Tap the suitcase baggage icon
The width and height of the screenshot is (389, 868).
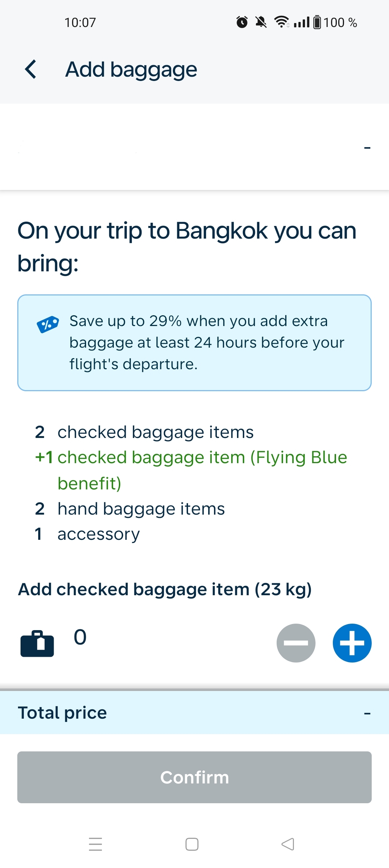pos(37,643)
